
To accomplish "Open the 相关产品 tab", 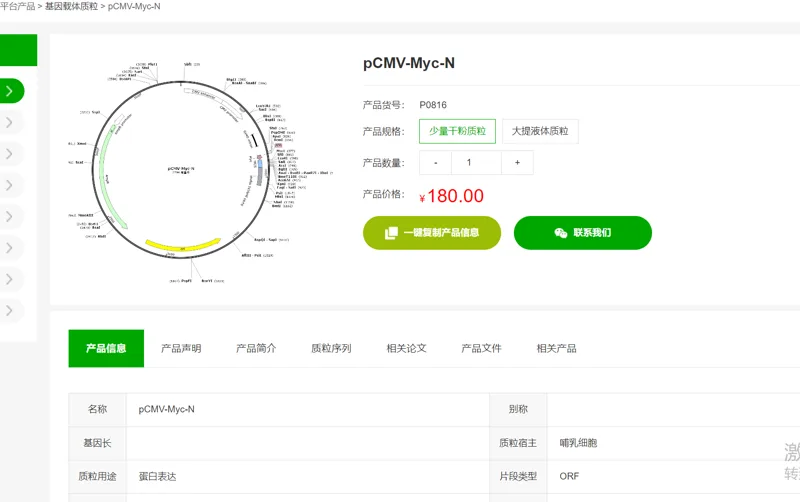I will point(557,348).
